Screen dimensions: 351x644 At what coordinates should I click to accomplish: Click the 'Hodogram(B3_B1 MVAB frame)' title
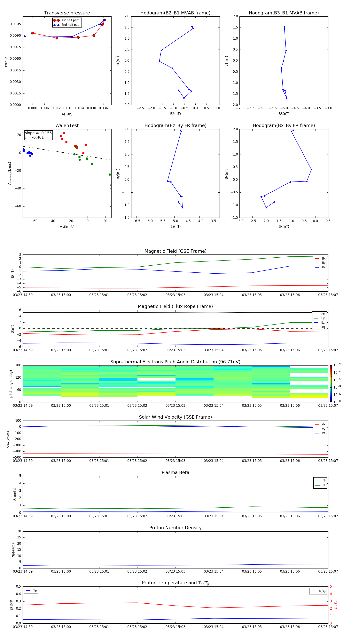tap(284, 13)
